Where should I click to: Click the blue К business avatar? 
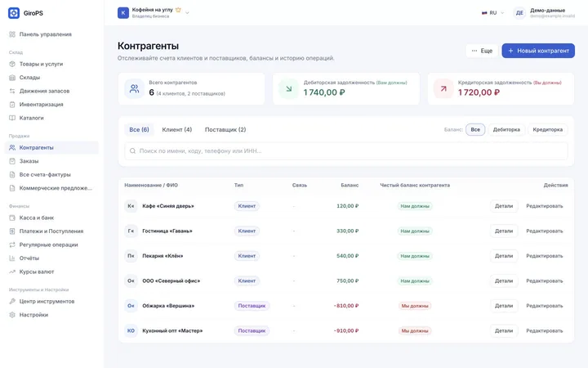(123, 13)
